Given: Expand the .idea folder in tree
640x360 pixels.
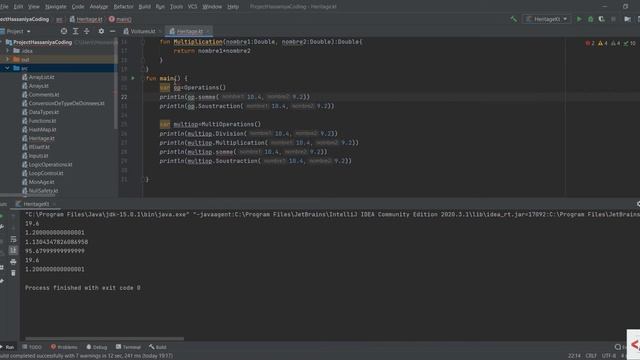Looking at the screenshot, I should click(x=7, y=51).
